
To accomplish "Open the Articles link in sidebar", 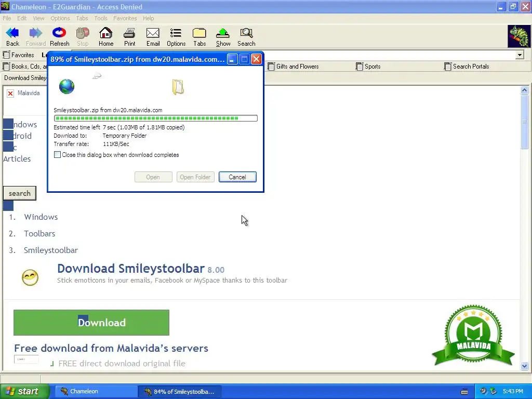I will click(17, 159).
